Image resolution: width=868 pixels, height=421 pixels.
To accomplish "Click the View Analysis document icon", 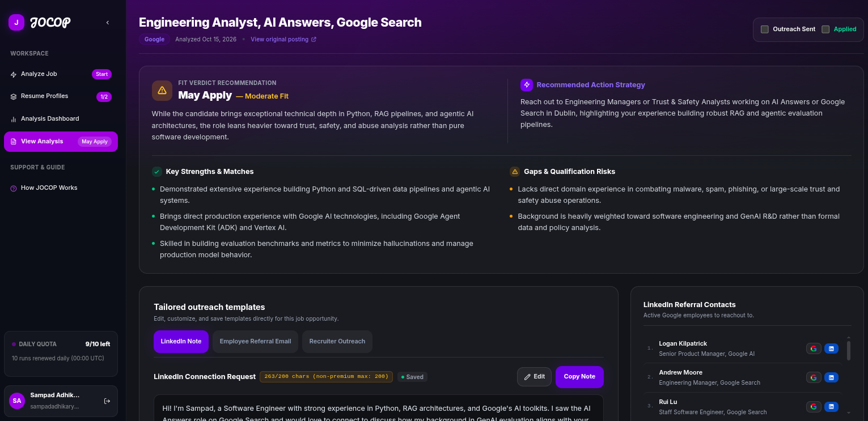I will (x=14, y=142).
